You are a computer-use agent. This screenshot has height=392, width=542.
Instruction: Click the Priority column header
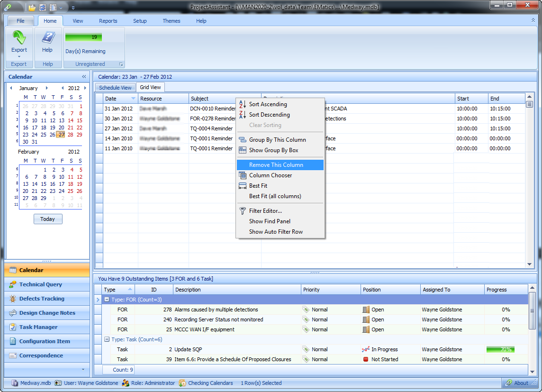(330, 290)
